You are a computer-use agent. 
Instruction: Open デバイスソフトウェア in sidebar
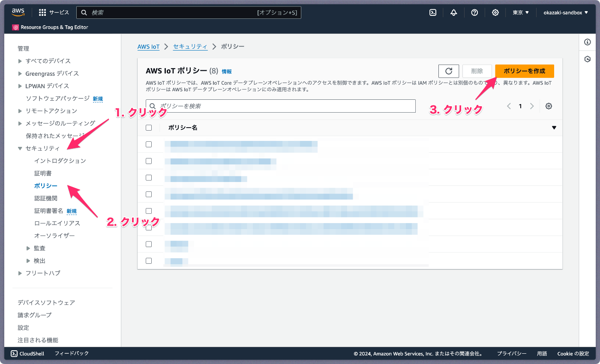pos(46,303)
